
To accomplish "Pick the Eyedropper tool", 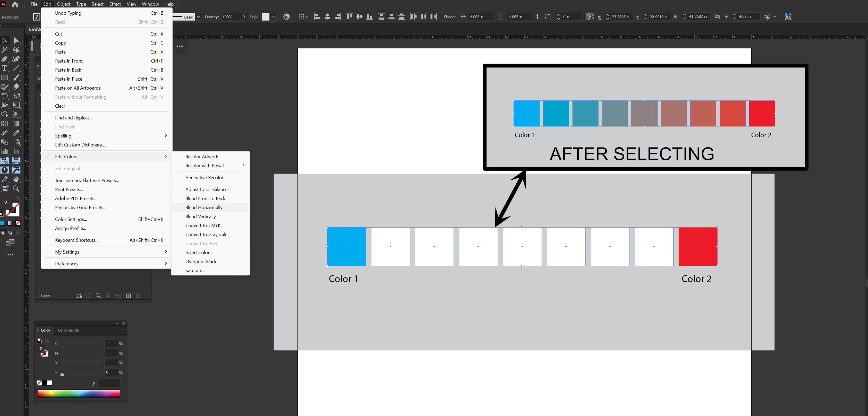I will point(16,133).
